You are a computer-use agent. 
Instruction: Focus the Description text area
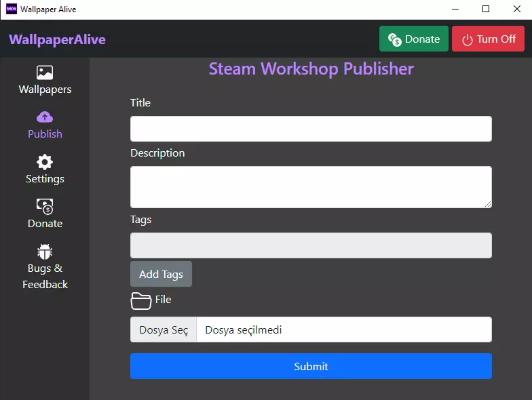coord(311,187)
